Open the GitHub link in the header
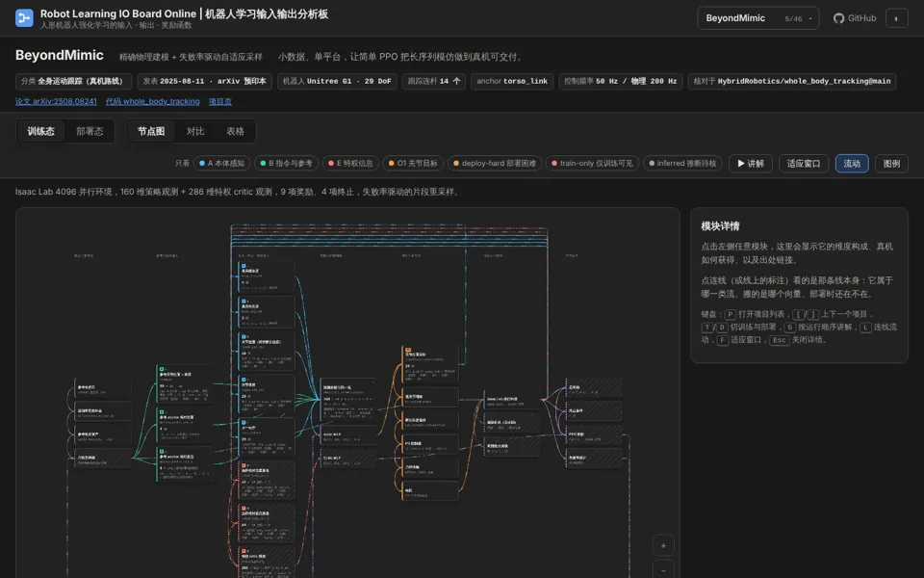 coord(855,18)
